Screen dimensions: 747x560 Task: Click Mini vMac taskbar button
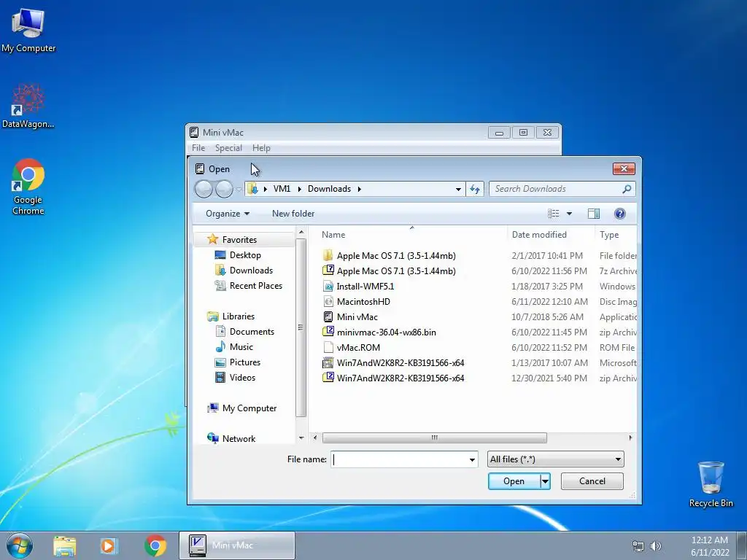coord(237,545)
